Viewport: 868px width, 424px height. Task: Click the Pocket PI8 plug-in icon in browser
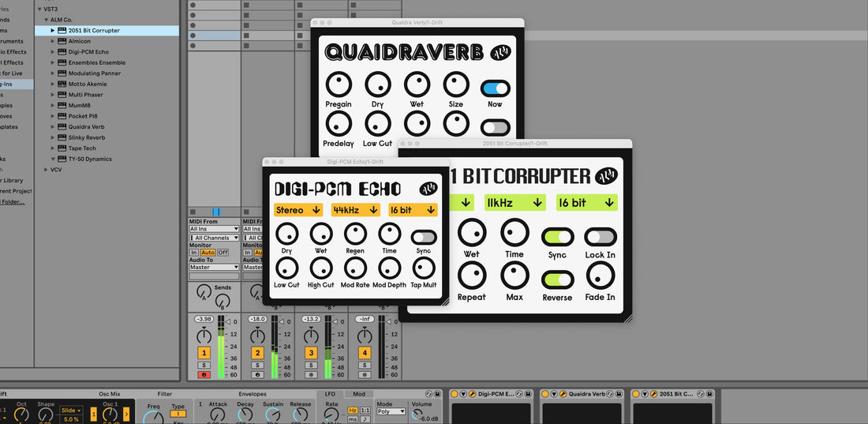pyautogui.click(x=62, y=116)
